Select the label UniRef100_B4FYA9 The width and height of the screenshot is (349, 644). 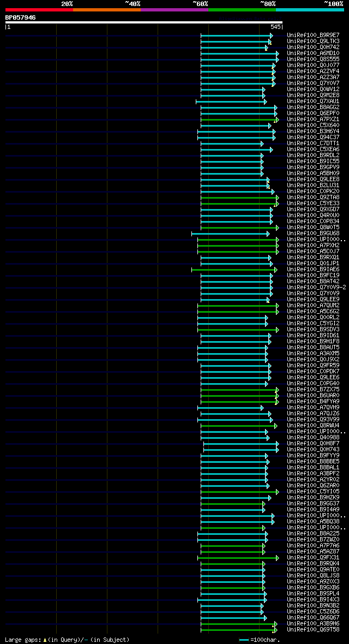click(x=313, y=401)
